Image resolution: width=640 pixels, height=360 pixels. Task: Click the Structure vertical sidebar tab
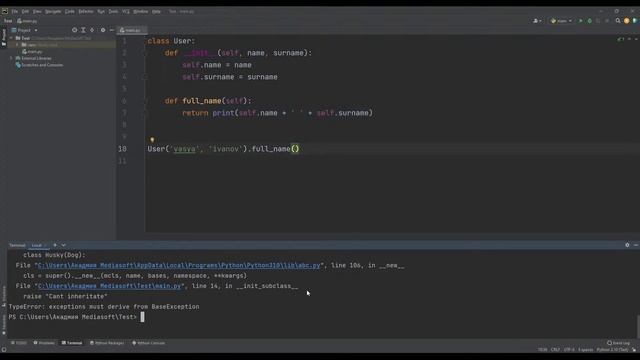[4, 296]
